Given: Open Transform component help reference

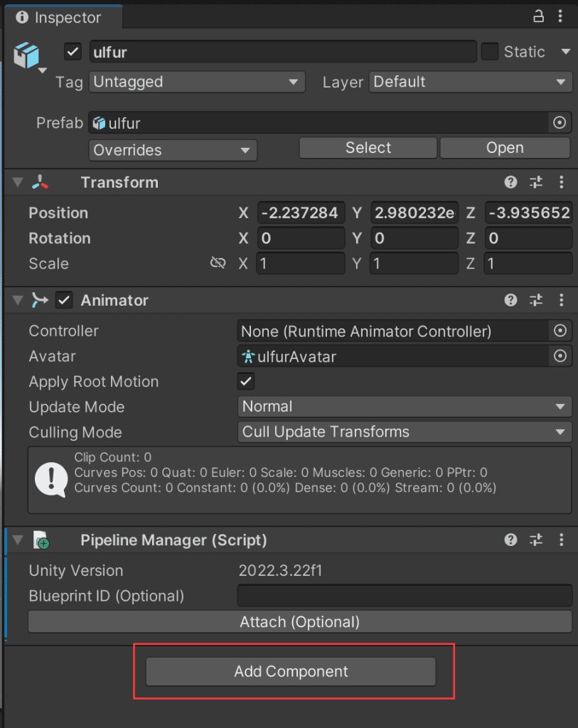Looking at the screenshot, I should [x=510, y=183].
